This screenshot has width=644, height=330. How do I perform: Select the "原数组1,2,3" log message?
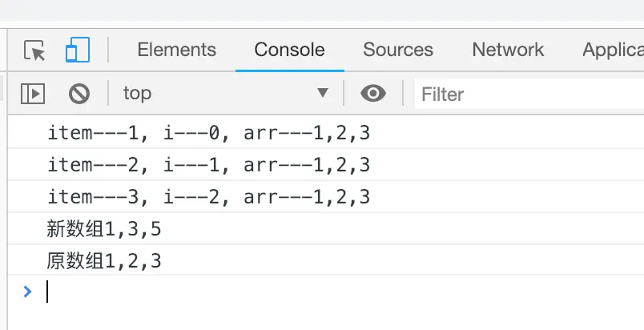(104, 260)
